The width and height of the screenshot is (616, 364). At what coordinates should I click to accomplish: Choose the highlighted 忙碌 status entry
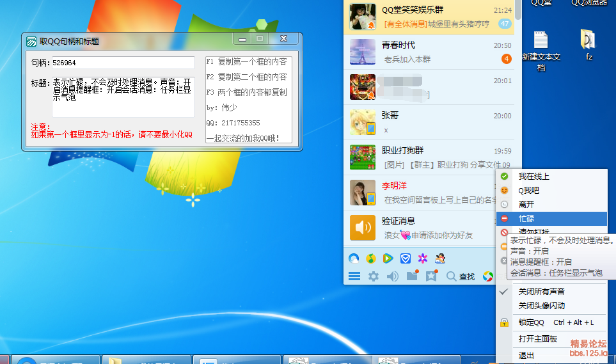(x=551, y=219)
